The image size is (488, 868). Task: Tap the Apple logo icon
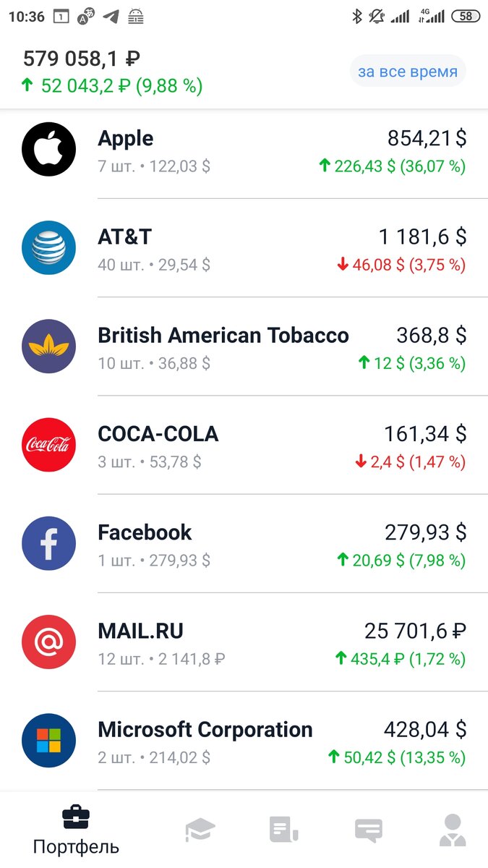[48, 149]
